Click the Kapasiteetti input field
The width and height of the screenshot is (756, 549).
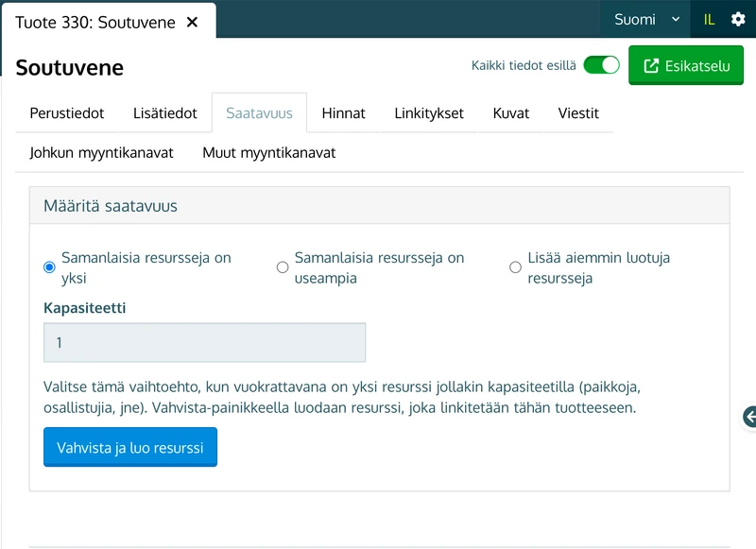point(204,343)
